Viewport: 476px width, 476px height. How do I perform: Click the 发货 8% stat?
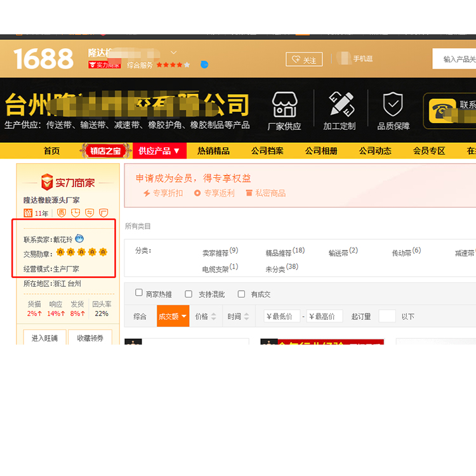(x=77, y=308)
